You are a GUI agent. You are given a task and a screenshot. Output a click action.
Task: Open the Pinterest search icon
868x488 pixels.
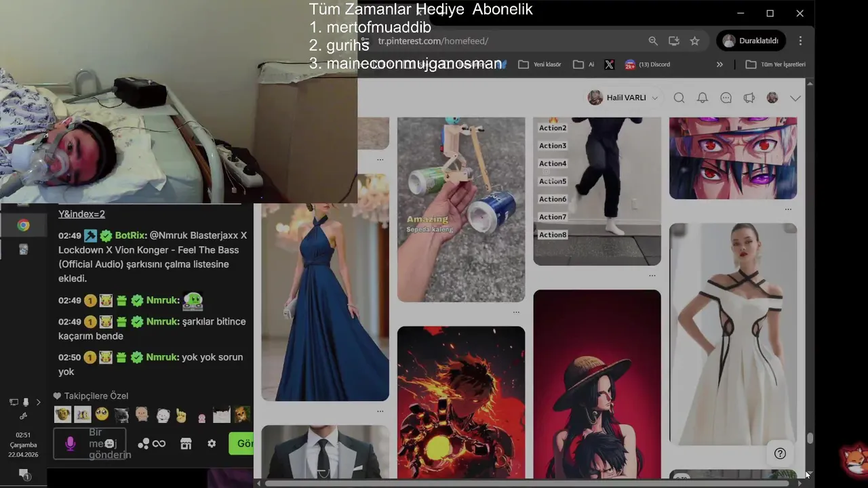click(x=679, y=98)
